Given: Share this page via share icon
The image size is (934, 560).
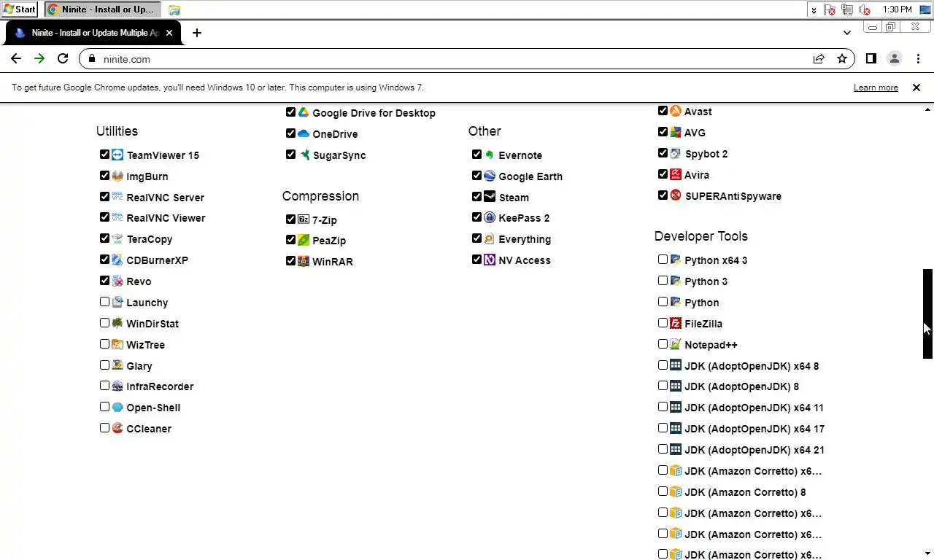Looking at the screenshot, I should [819, 59].
